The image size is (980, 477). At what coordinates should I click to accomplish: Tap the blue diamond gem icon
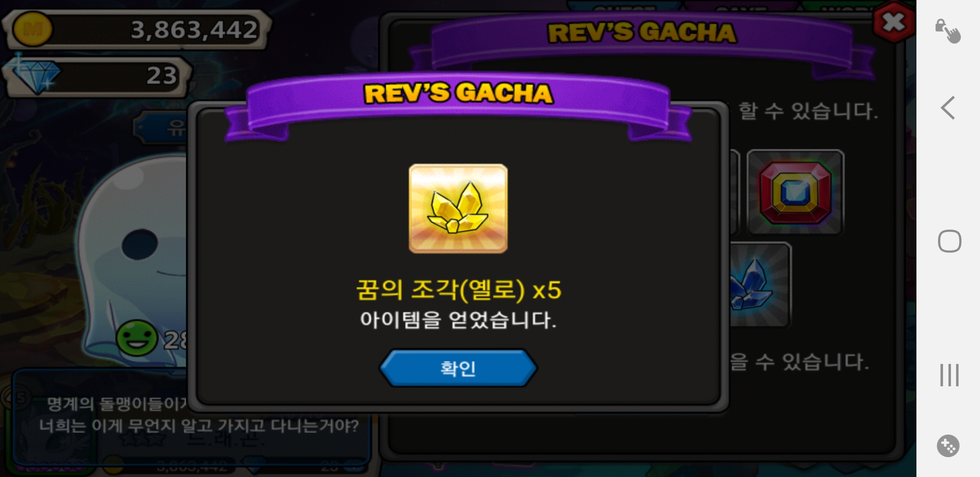click(x=35, y=76)
